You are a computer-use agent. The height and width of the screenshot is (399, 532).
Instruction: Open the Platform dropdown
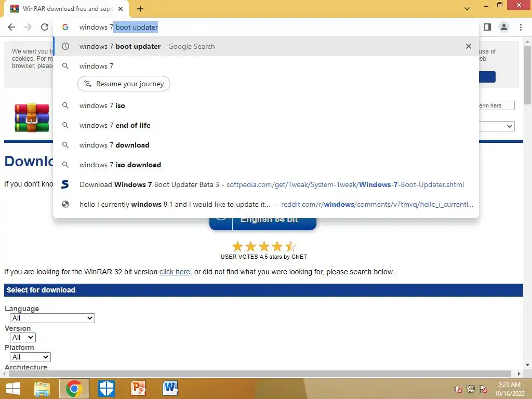point(31,357)
